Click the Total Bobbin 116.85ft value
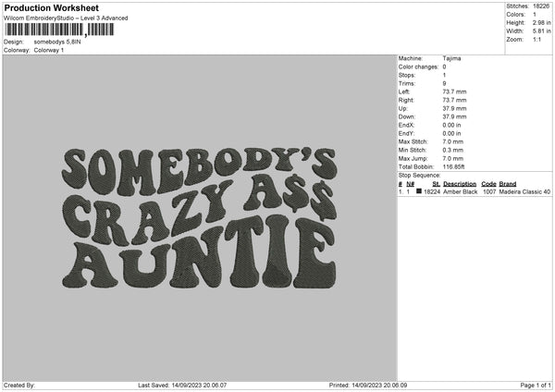The width and height of the screenshot is (555, 392). coord(456,165)
